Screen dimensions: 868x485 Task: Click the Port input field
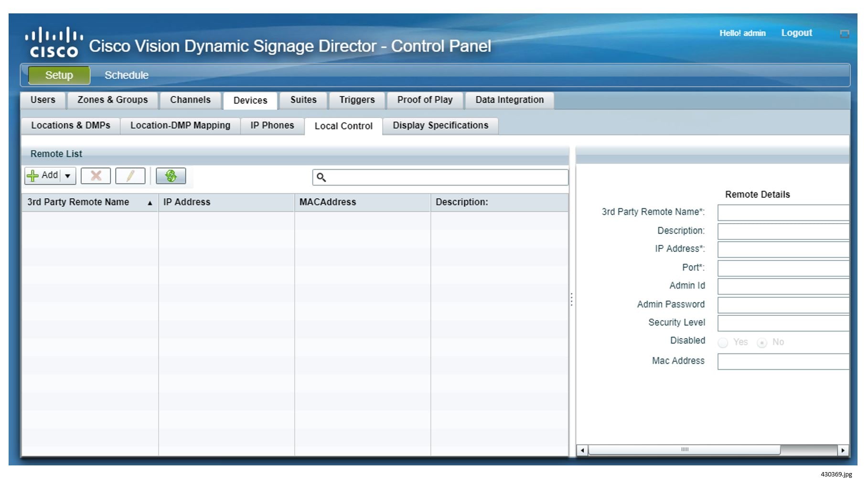(x=782, y=268)
